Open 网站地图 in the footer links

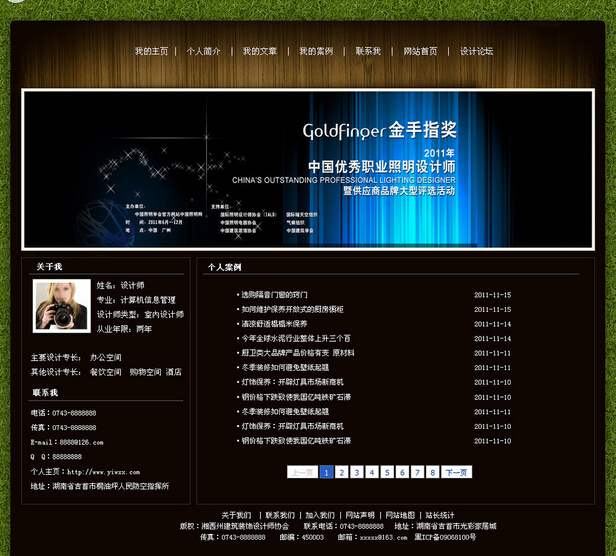pyautogui.click(x=400, y=515)
